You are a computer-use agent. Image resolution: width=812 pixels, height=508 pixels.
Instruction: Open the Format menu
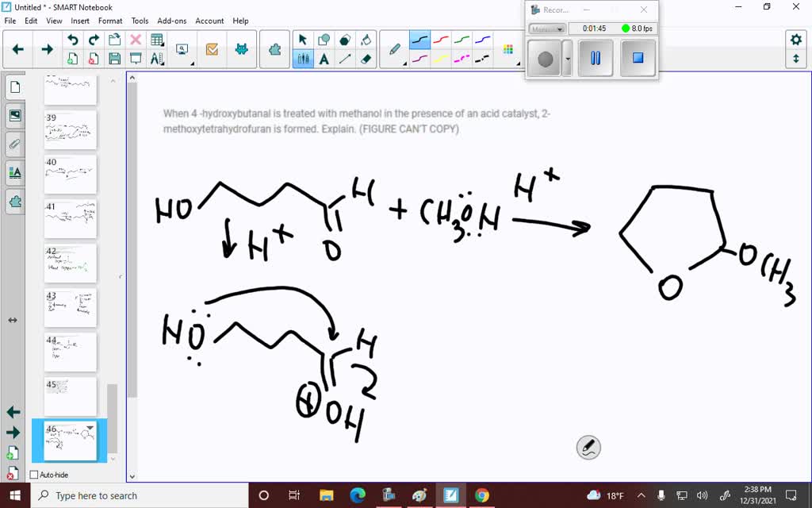[x=110, y=21]
